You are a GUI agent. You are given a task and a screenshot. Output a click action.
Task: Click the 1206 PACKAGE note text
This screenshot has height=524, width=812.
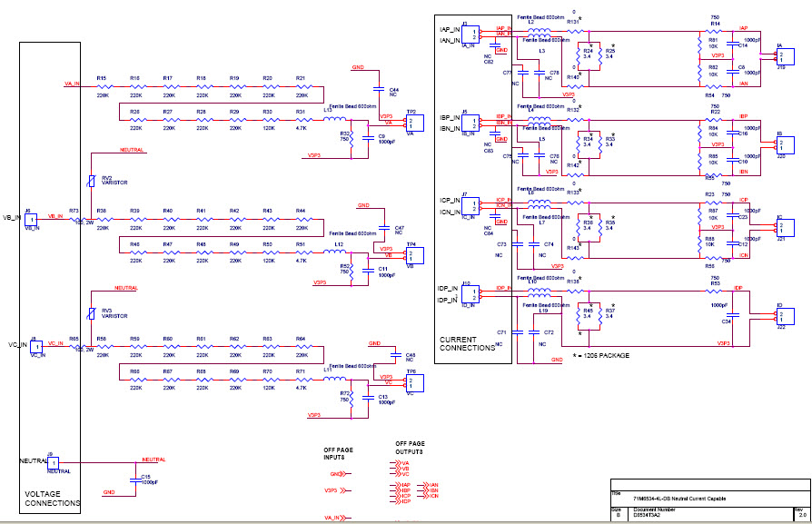[600, 355]
